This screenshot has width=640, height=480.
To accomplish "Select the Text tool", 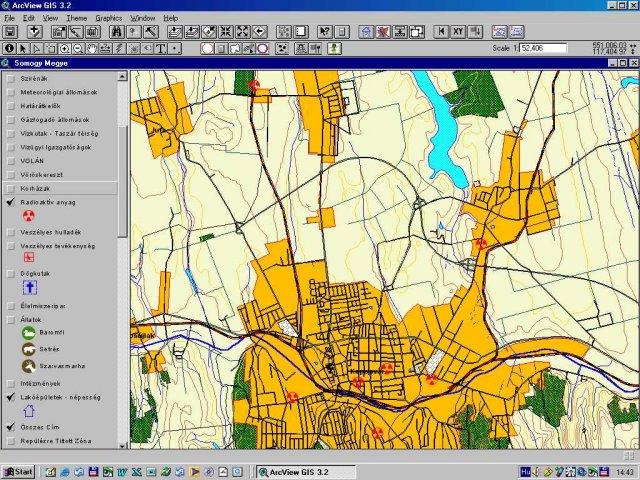I will 160,47.
